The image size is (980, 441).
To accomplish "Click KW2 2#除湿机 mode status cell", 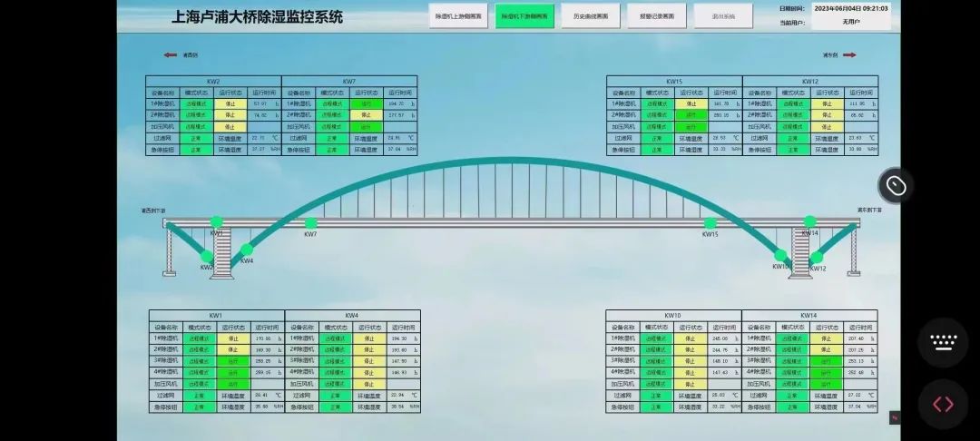I will 197,115.
